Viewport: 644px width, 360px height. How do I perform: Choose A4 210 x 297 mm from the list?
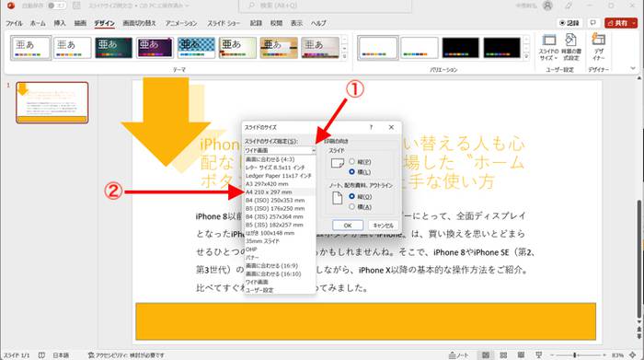[280, 192]
